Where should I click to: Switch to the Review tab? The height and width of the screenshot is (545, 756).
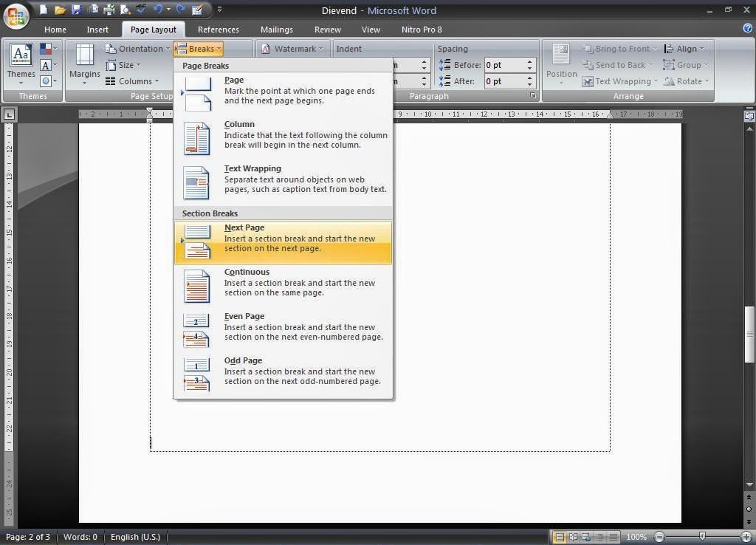point(328,30)
